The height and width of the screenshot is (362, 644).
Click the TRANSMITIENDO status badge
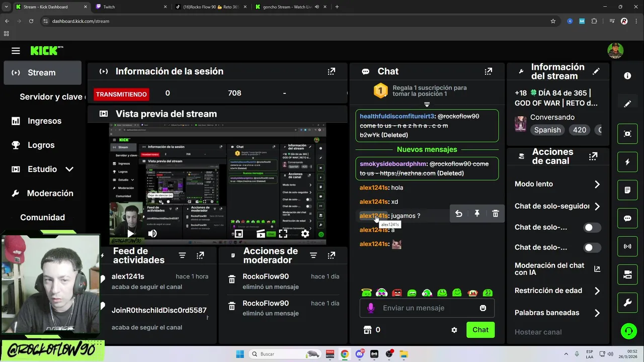121,94
